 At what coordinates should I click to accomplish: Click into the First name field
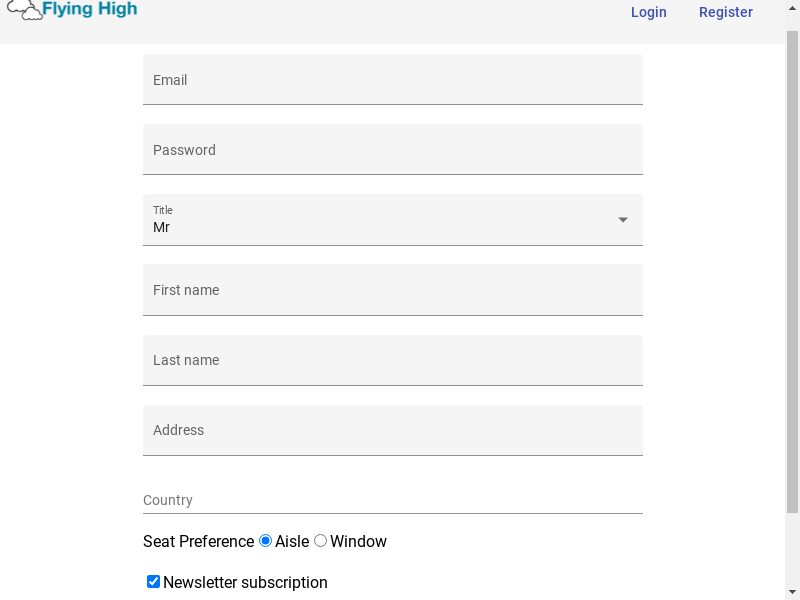(x=393, y=290)
